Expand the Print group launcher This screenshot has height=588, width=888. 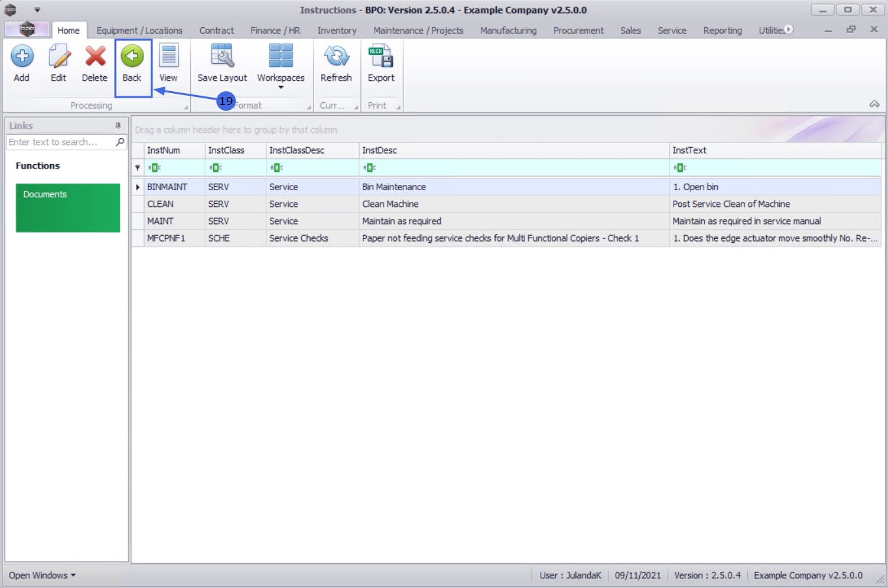398,107
